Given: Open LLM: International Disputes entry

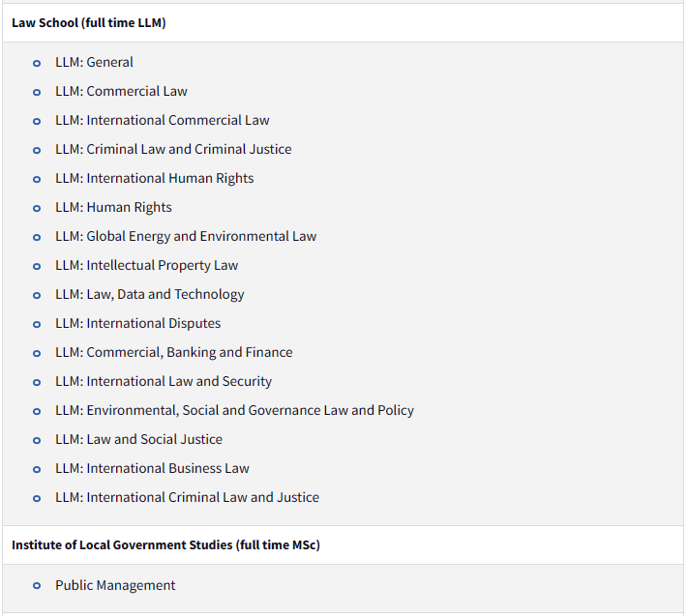Looking at the screenshot, I should (138, 323).
